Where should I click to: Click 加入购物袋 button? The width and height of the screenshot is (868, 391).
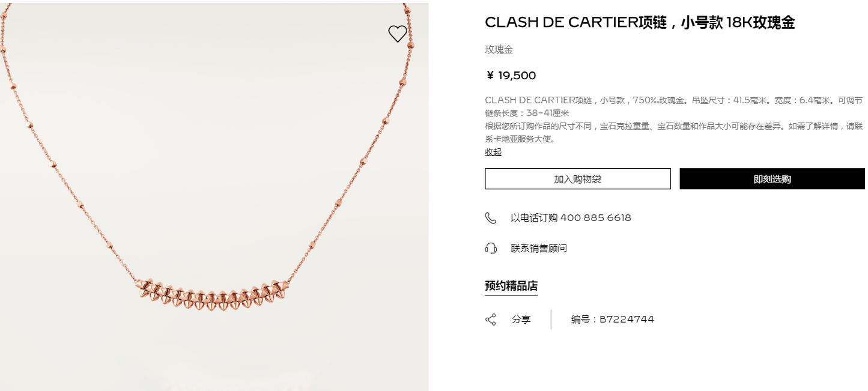[577, 179]
